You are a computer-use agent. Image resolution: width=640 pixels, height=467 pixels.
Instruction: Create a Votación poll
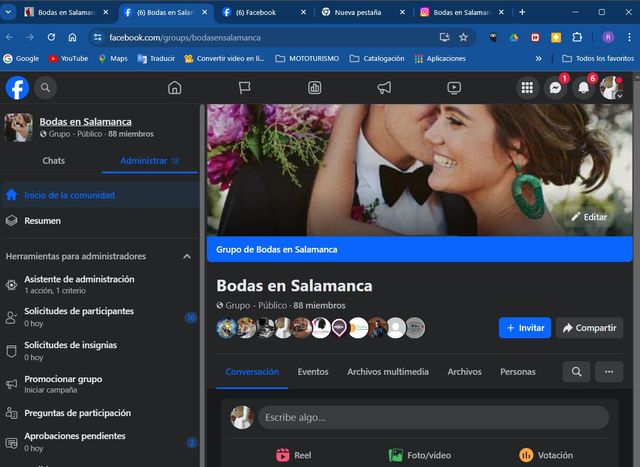[546, 455]
